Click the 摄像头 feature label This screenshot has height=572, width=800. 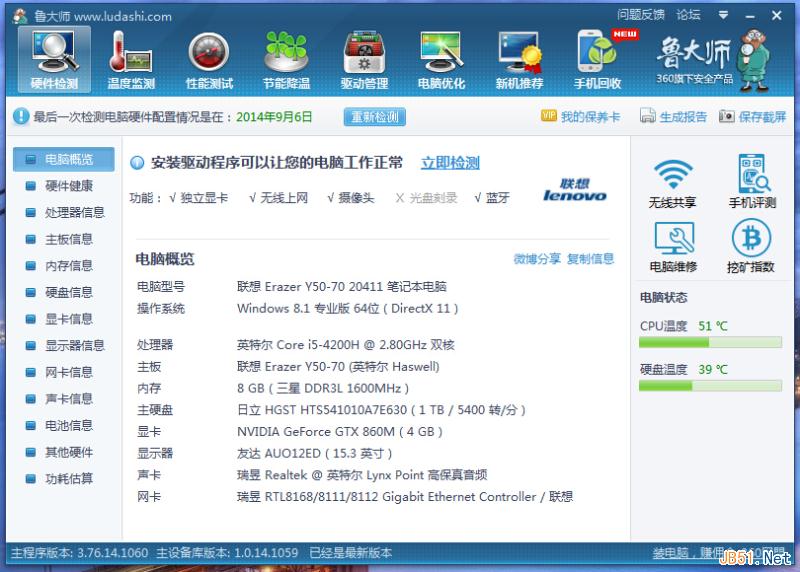(x=351, y=198)
